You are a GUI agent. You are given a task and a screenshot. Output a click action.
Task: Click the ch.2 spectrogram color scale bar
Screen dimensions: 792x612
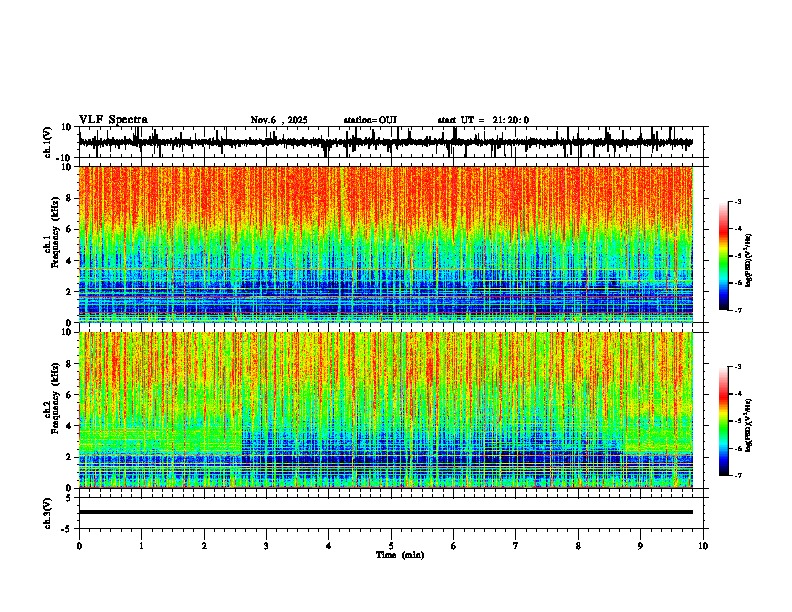724,421
